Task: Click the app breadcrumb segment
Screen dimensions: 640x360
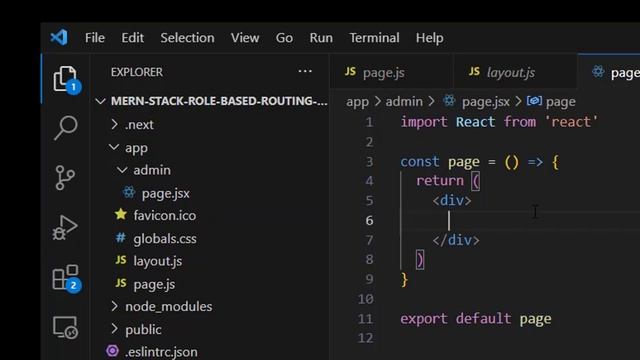Action: (357, 101)
